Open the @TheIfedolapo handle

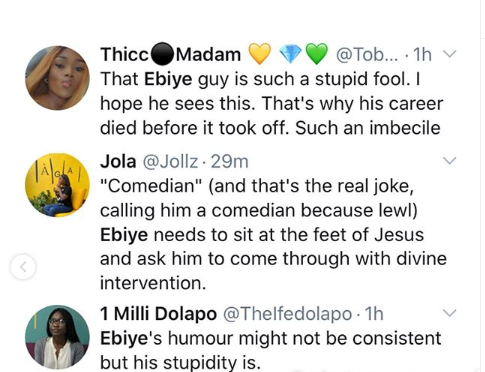click(x=287, y=314)
